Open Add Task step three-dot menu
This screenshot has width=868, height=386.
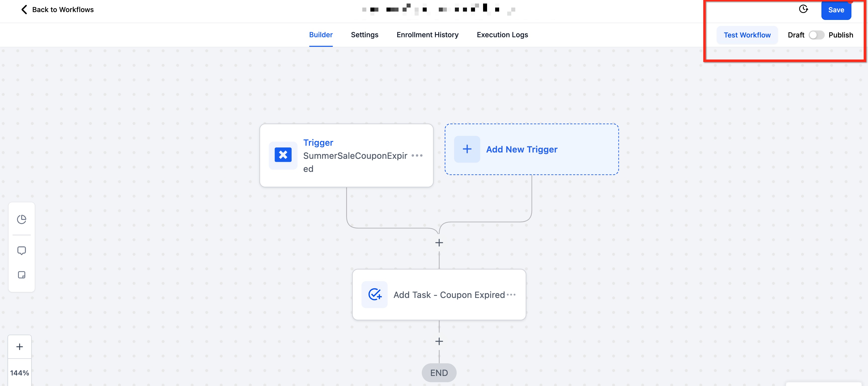[511, 295]
